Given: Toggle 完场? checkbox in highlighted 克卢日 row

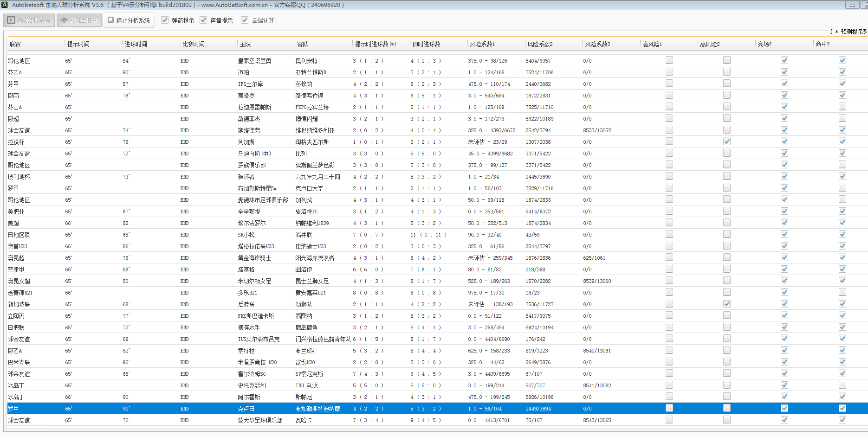Looking at the screenshot, I should pos(784,408).
